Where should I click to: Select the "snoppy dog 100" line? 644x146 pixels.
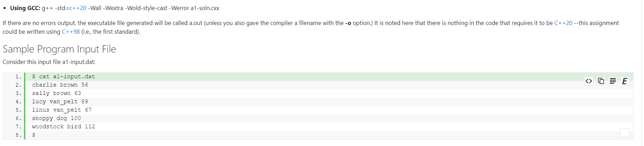pyautogui.click(x=56, y=118)
